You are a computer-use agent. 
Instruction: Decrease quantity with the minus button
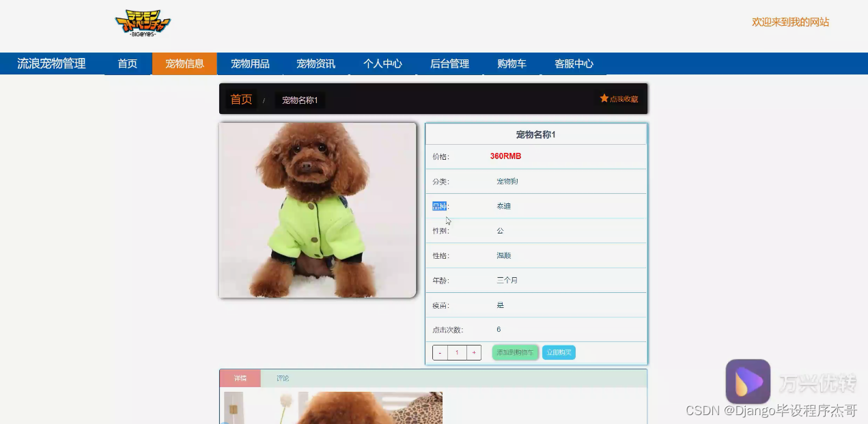pos(440,353)
